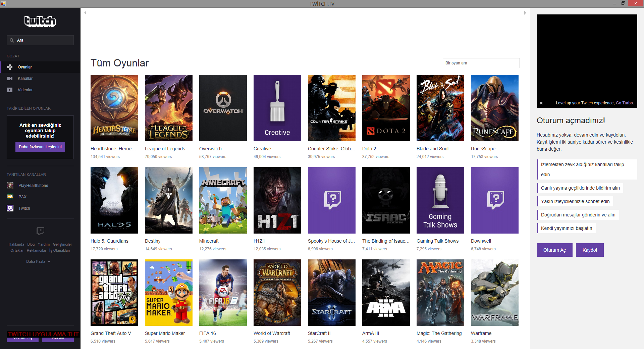Open the League of Legends game thumbnail

[169, 108]
